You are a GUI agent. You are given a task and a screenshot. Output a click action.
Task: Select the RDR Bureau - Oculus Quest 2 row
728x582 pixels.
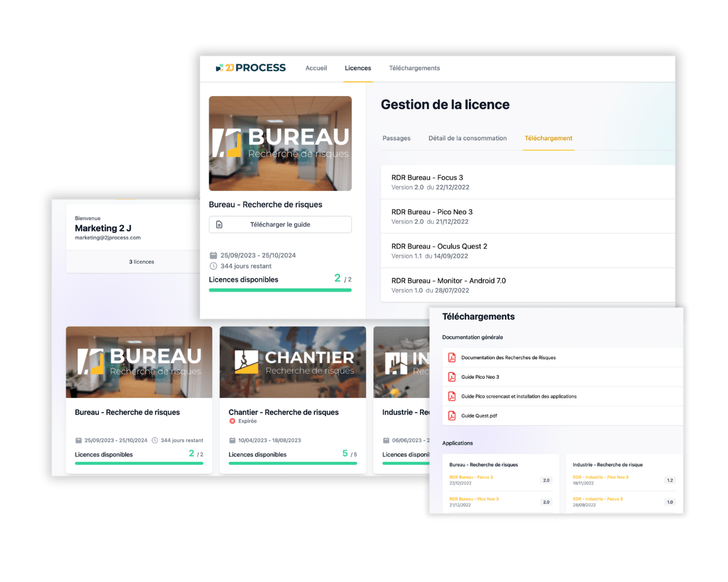pos(528,251)
